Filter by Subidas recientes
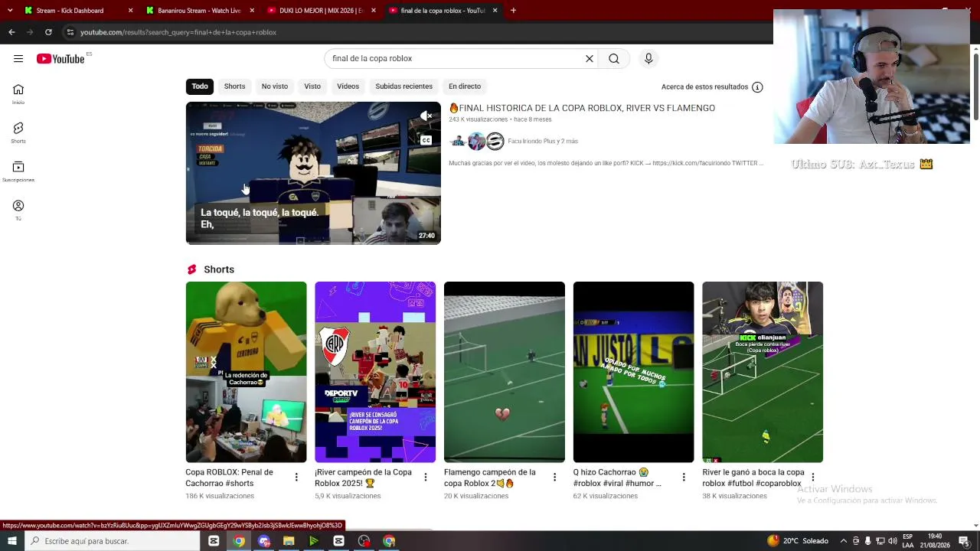This screenshot has width=980, height=551. 403,86
